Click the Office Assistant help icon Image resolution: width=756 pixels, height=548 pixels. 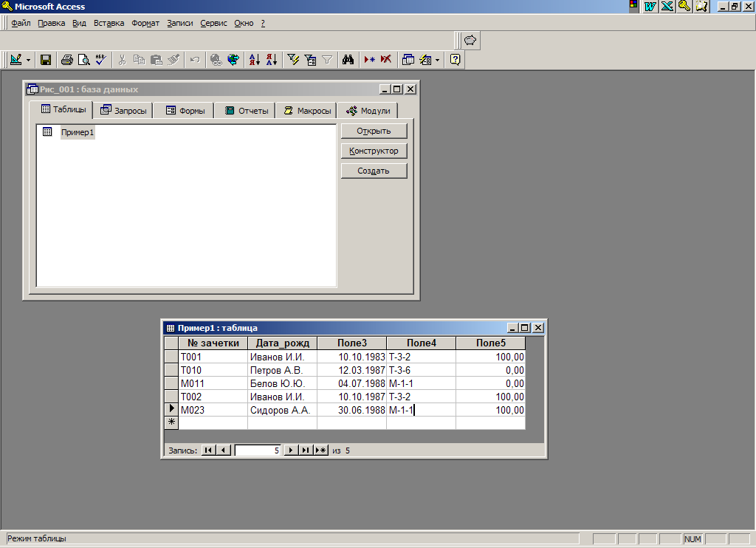tap(455, 60)
